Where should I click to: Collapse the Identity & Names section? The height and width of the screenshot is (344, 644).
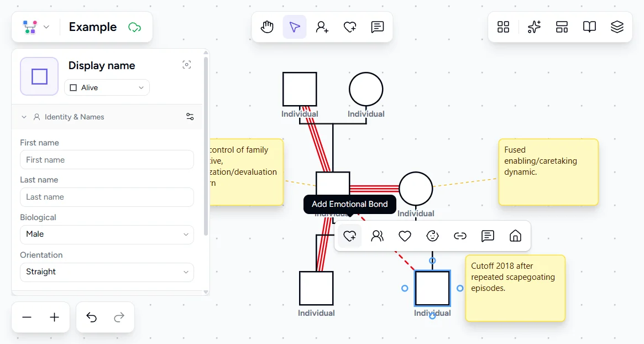point(24,117)
